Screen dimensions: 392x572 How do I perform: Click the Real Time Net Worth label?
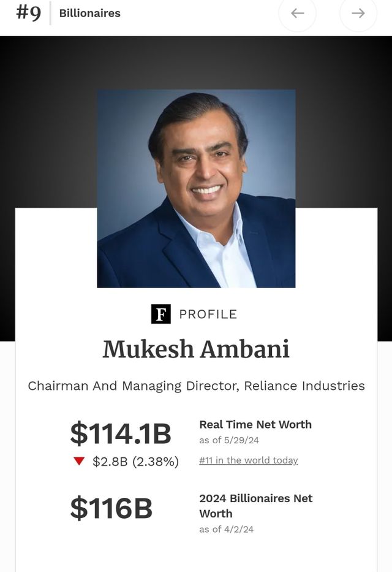(x=255, y=424)
